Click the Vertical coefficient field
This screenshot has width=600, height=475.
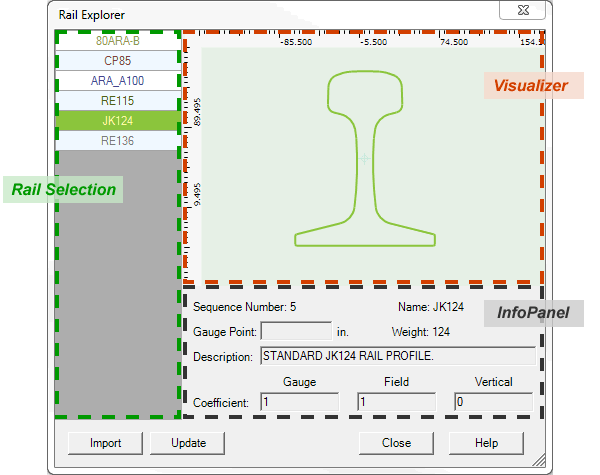[x=493, y=402]
